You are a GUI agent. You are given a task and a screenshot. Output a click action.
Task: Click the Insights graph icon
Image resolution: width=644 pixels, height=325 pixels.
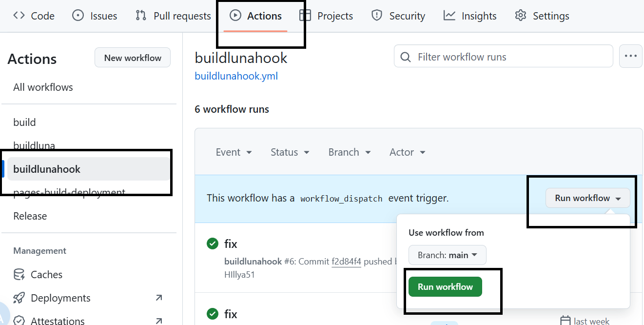point(449,15)
